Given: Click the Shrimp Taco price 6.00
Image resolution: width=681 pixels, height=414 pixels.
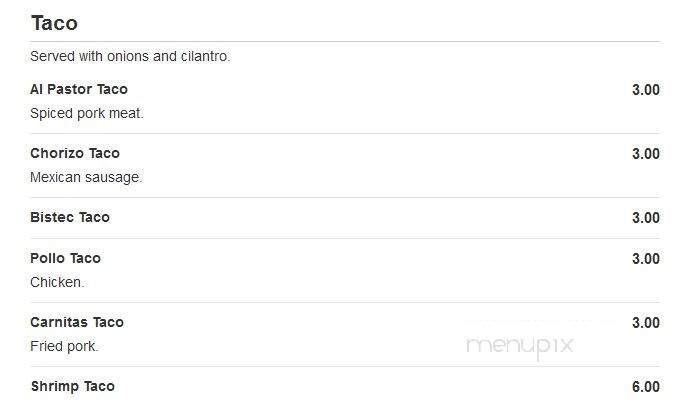Looking at the screenshot, I should [646, 387].
